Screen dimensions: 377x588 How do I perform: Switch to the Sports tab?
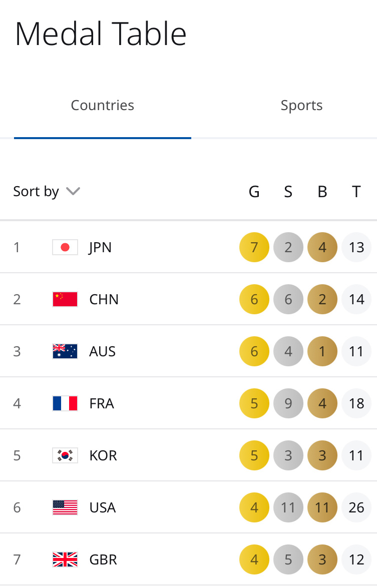point(301,106)
